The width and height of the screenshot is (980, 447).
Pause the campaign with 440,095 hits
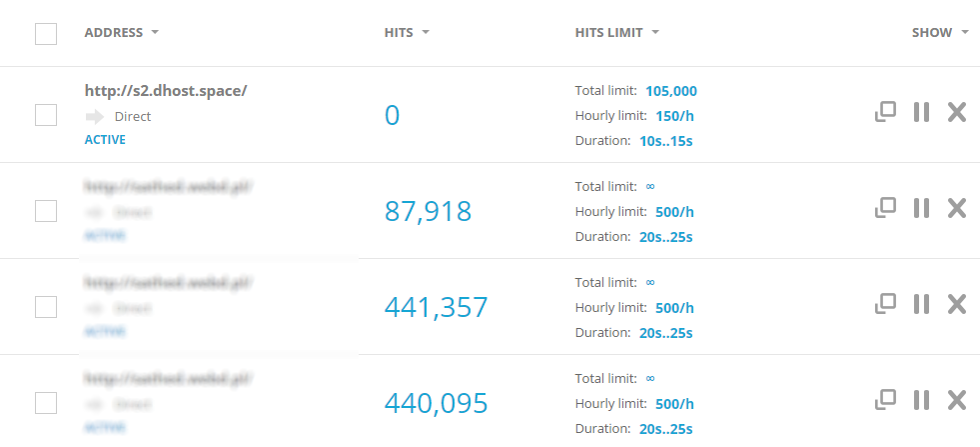click(x=921, y=400)
